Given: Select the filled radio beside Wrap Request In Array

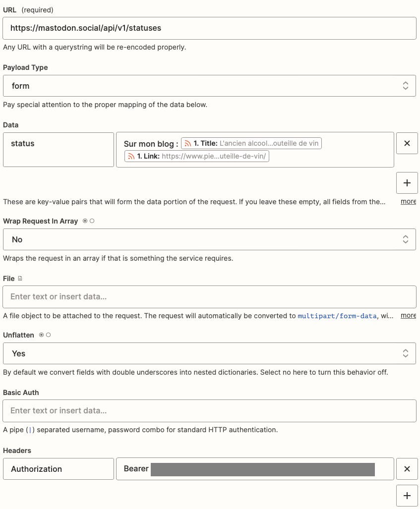Looking at the screenshot, I should pos(85,221).
